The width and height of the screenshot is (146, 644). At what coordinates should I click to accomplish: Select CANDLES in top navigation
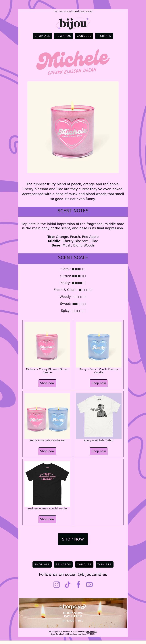click(84, 36)
